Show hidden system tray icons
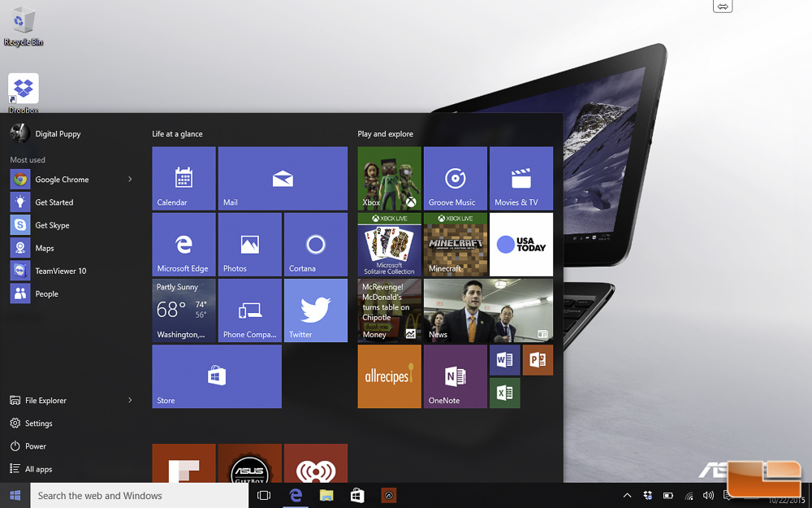Screen dimensions: 812x508 click(x=627, y=496)
